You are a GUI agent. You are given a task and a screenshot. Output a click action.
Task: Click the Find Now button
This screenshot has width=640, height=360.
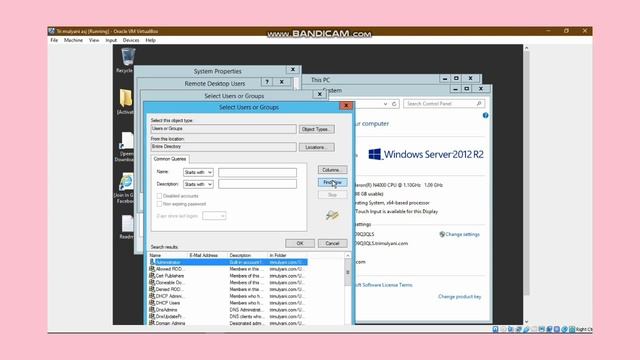332,182
